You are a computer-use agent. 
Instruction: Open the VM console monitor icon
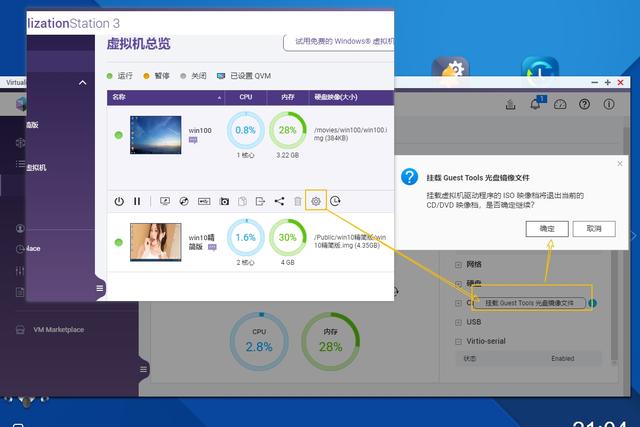[165, 201]
